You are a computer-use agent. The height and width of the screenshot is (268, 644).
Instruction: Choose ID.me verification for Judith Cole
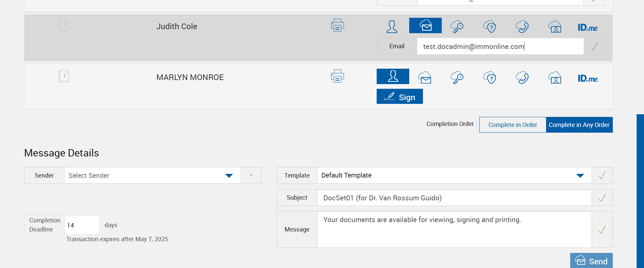tap(588, 27)
